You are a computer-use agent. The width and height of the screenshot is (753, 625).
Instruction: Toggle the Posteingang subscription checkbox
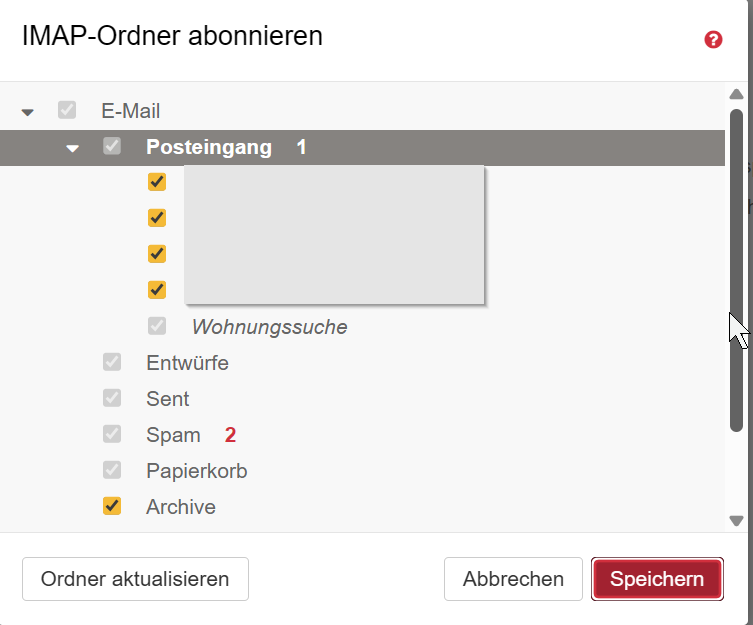pos(112,147)
